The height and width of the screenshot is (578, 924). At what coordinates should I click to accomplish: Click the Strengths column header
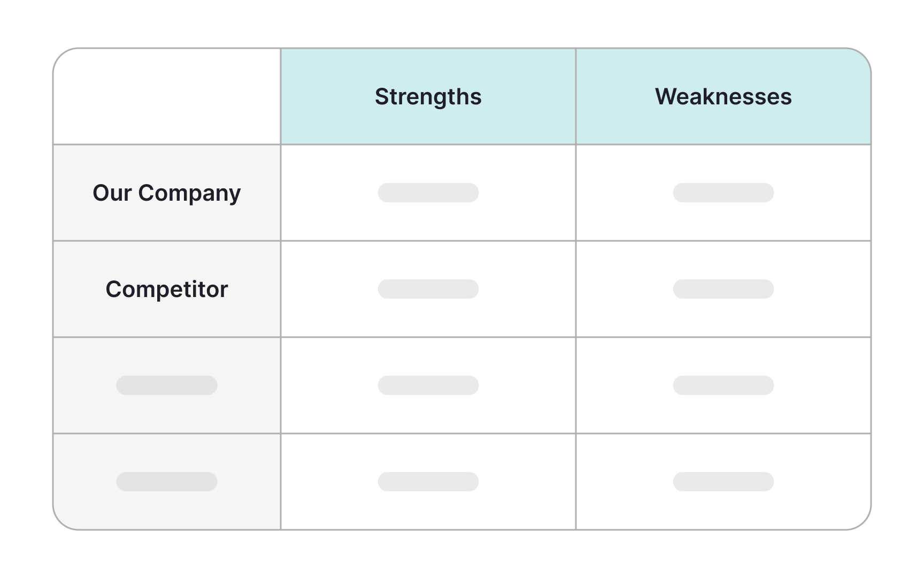pos(428,97)
